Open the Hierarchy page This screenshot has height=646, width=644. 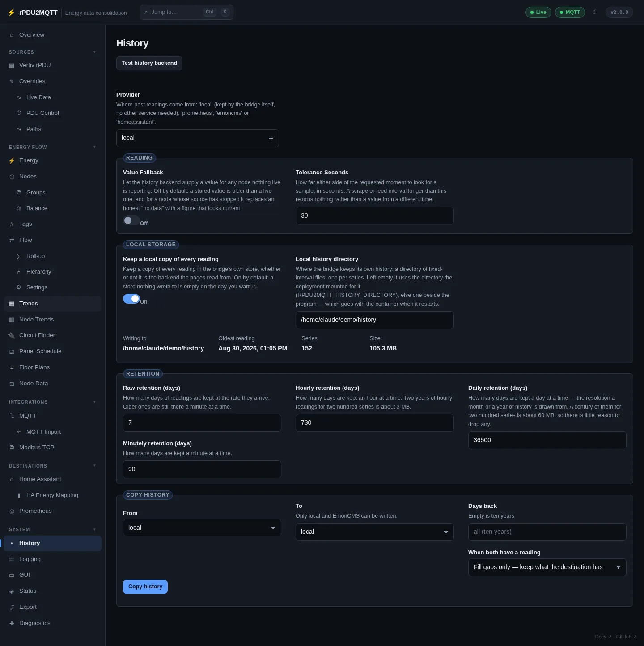pyautogui.click(x=53, y=272)
